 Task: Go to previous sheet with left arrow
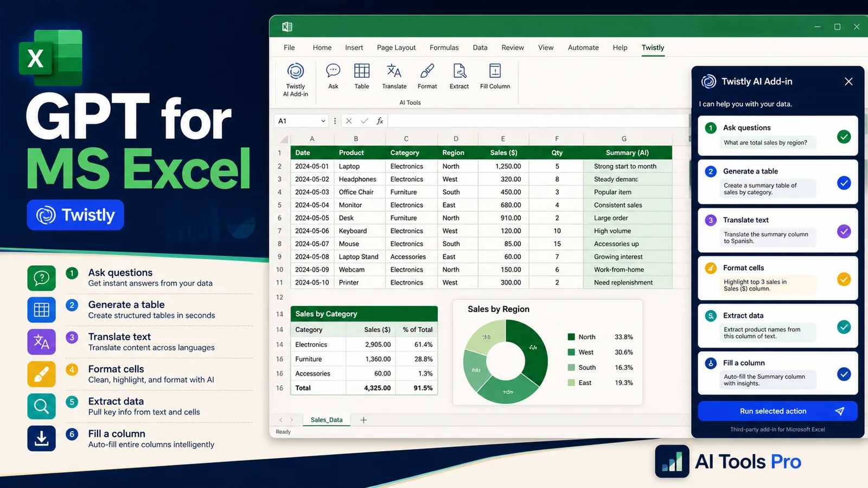click(x=280, y=420)
